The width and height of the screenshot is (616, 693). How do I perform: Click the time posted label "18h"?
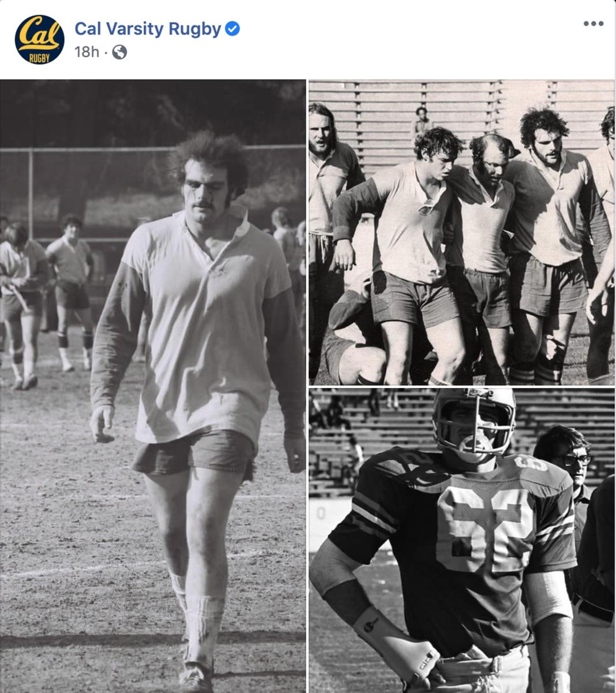click(87, 53)
